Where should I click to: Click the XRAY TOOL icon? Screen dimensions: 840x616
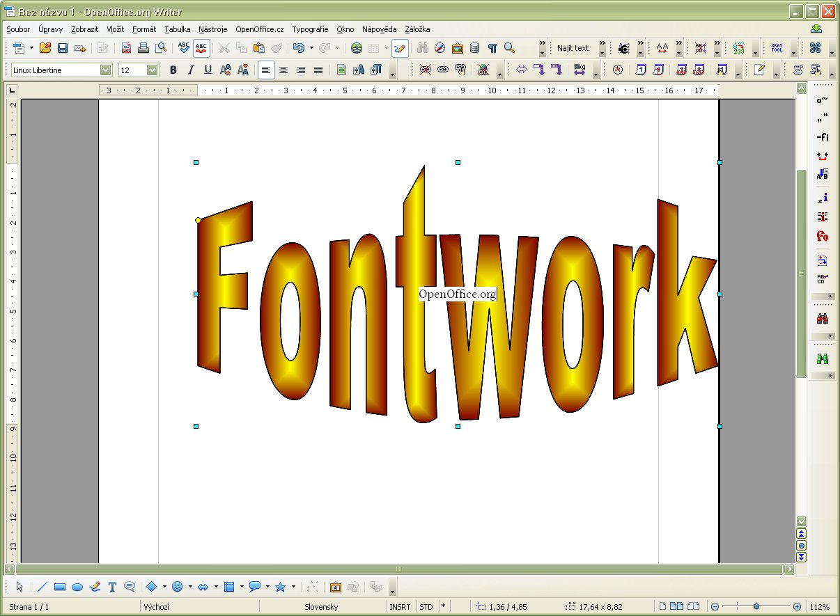[777, 48]
